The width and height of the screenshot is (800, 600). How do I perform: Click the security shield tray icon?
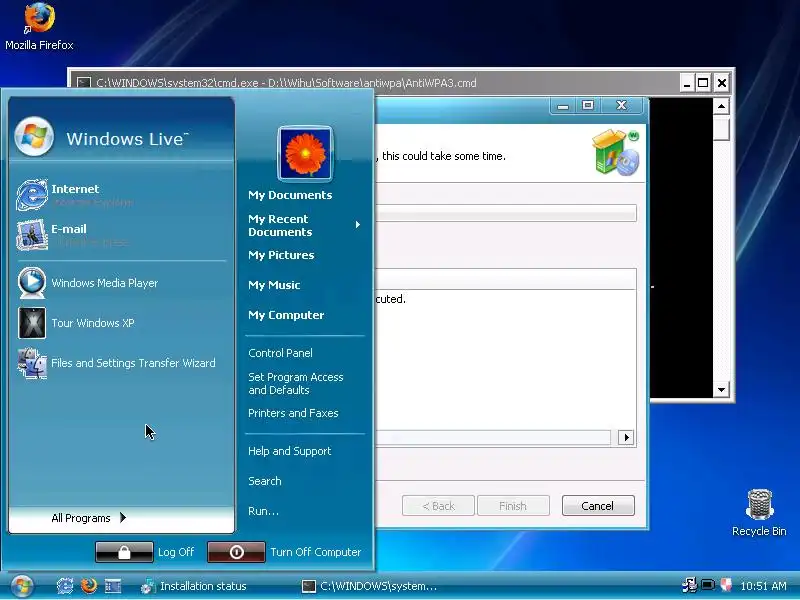coord(726,585)
